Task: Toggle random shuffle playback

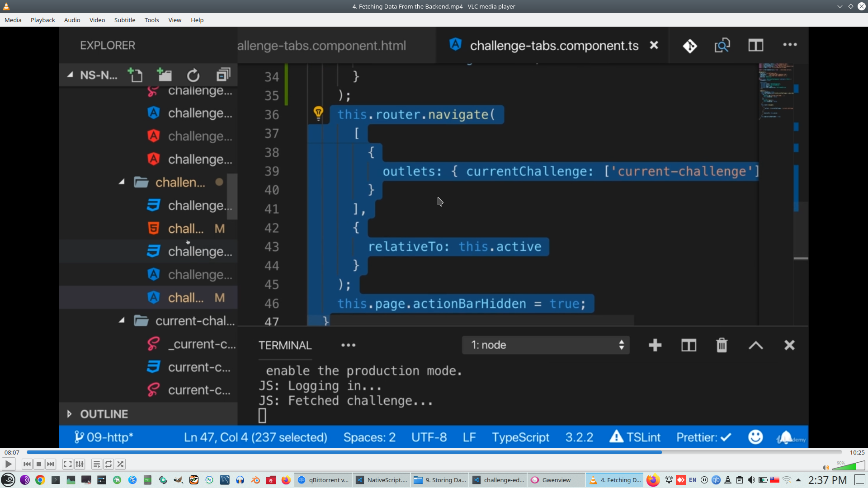Action: click(x=120, y=464)
